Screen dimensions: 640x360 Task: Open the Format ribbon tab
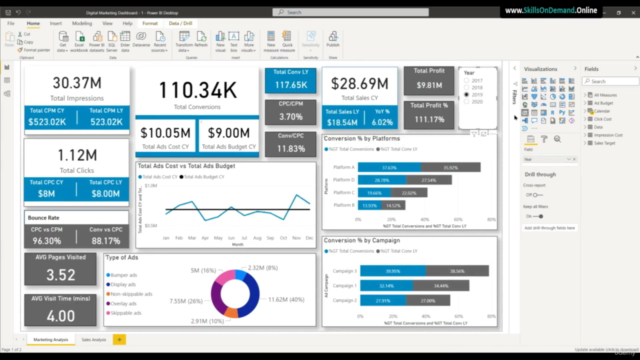tap(150, 23)
